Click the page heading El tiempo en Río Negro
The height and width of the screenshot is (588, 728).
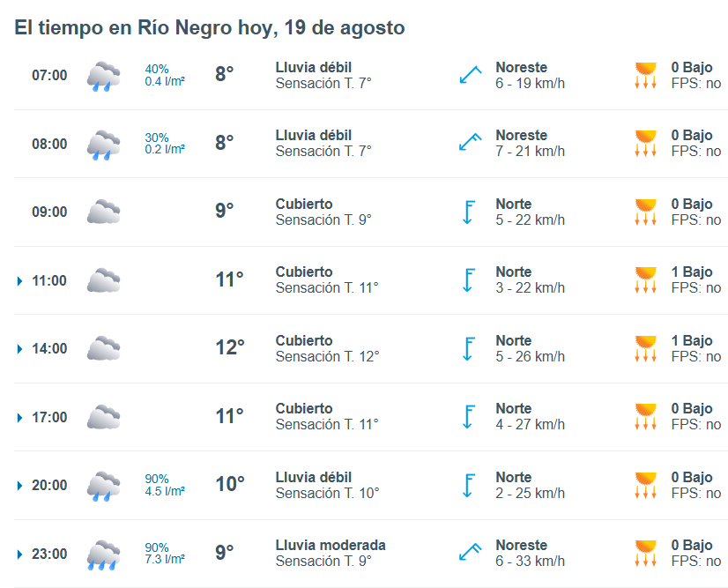(210, 28)
